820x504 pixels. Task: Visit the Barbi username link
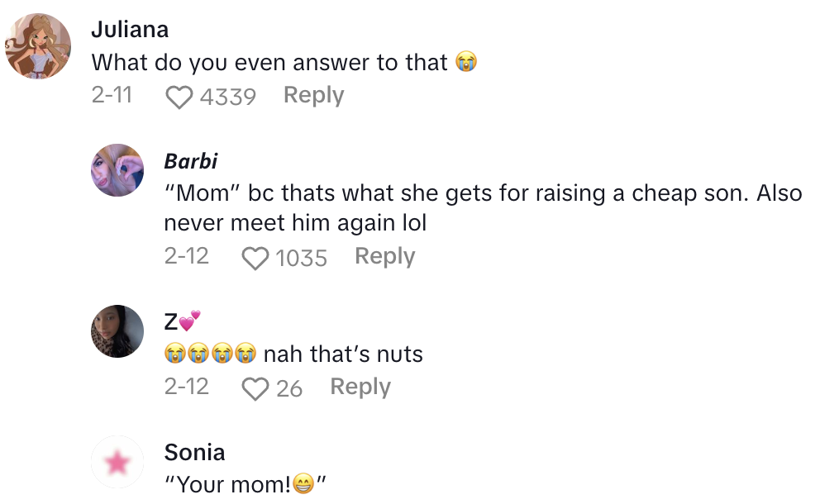click(191, 160)
